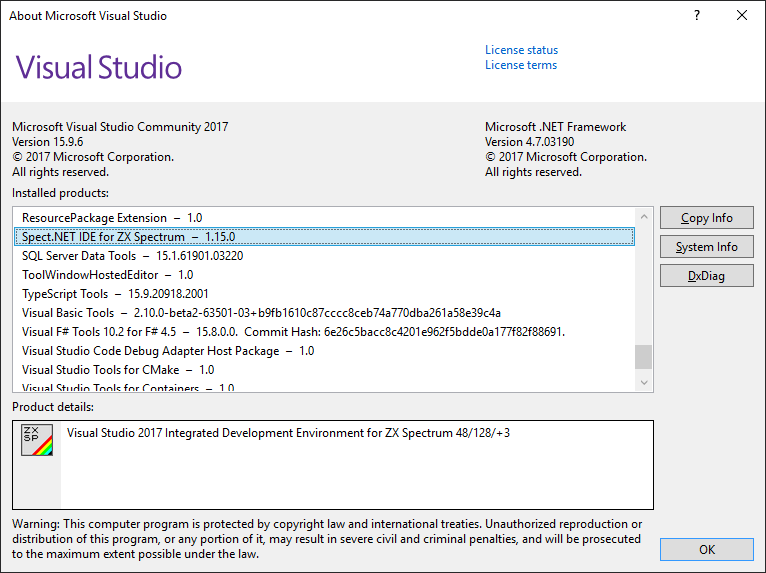Select SQL Server Data Tools row
This screenshot has width=766, height=573.
click(x=324, y=255)
